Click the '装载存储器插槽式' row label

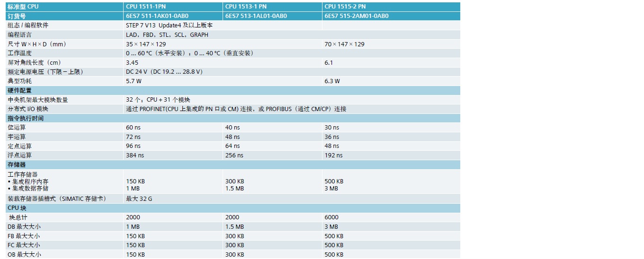[57, 199]
